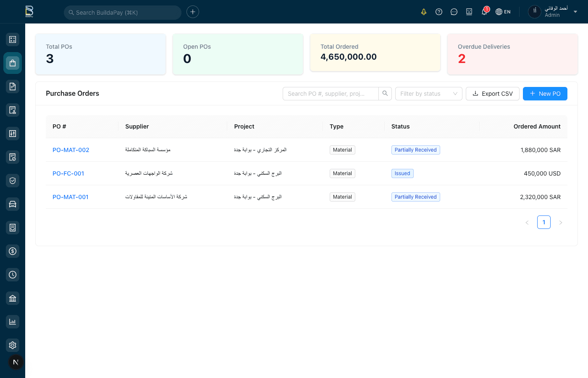Open the Dashboard grid icon in sidebar
The image size is (588, 378).
pyautogui.click(x=13, y=39)
